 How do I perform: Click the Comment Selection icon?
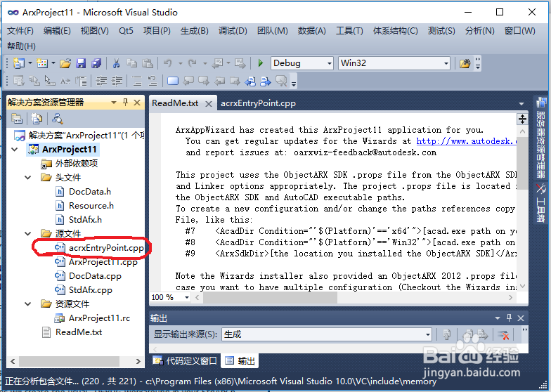[x=136, y=81]
